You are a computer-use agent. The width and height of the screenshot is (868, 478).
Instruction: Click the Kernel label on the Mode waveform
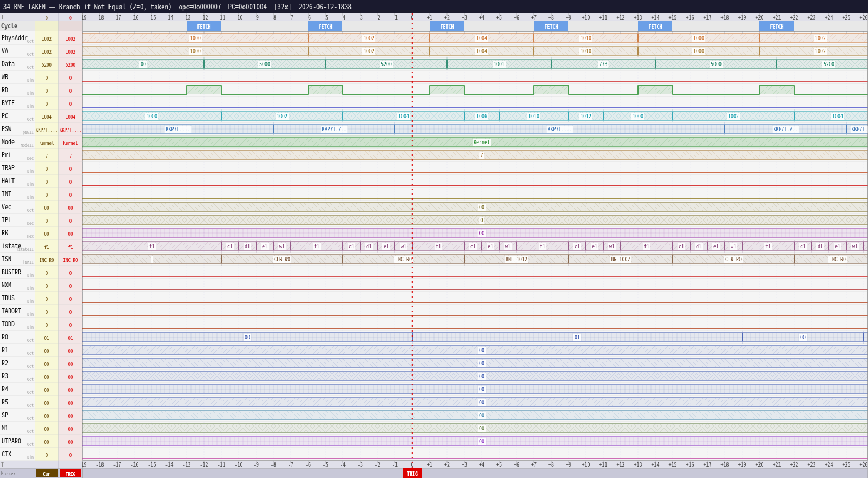[482, 143]
